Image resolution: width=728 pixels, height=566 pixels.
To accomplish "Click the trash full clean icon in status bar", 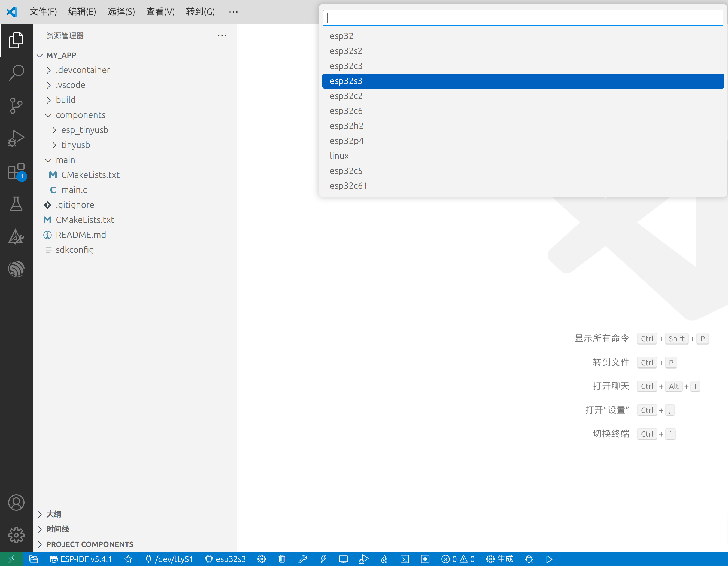I will pyautogui.click(x=282, y=559).
